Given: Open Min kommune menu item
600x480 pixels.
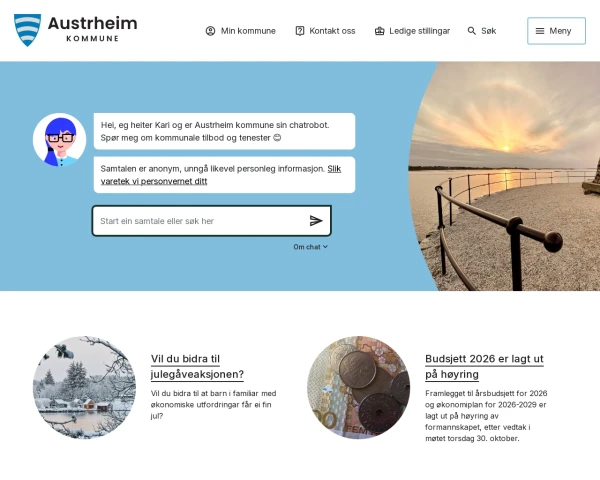Looking at the screenshot, I should click(x=241, y=31).
